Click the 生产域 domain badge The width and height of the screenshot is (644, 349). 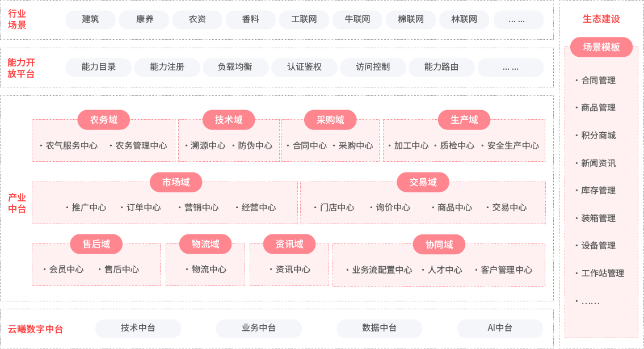[x=464, y=120]
